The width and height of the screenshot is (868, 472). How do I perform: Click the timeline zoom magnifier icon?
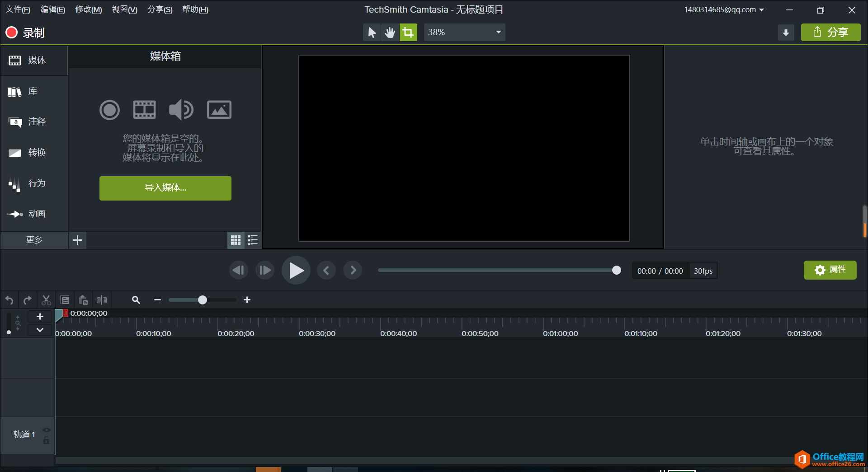136,300
